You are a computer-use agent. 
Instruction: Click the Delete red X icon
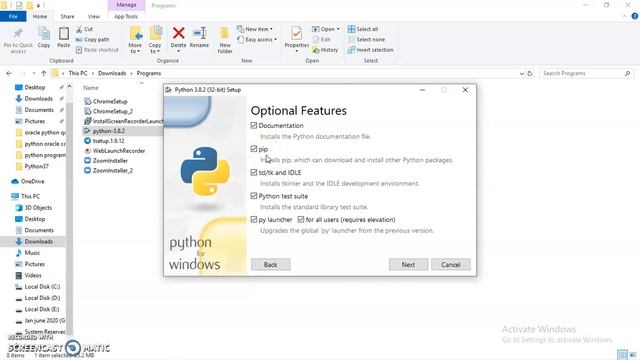tap(178, 33)
